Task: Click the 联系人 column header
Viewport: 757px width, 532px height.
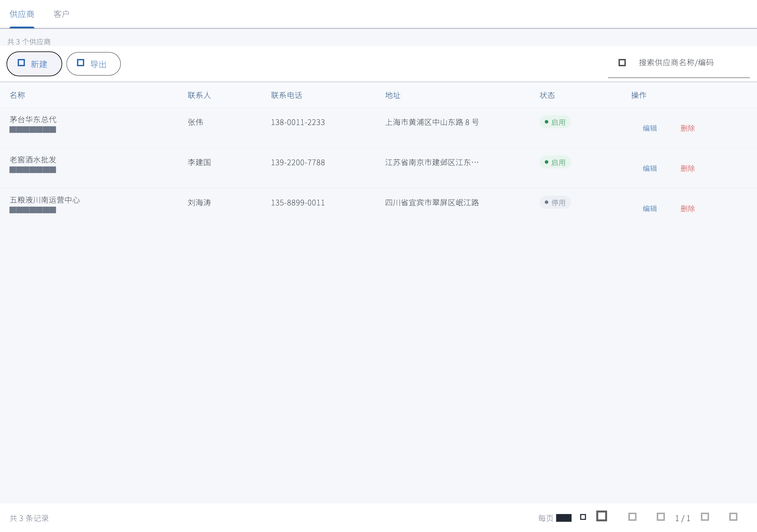Action: [x=199, y=95]
